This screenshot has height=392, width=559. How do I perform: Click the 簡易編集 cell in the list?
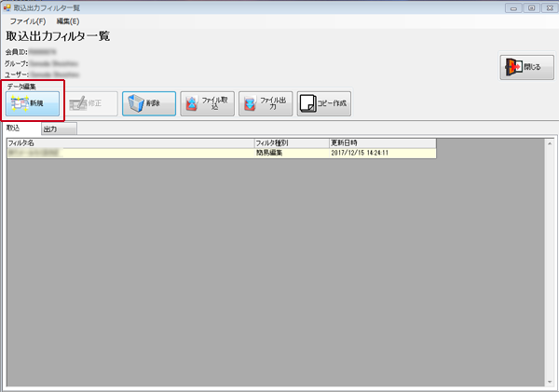[x=291, y=153]
